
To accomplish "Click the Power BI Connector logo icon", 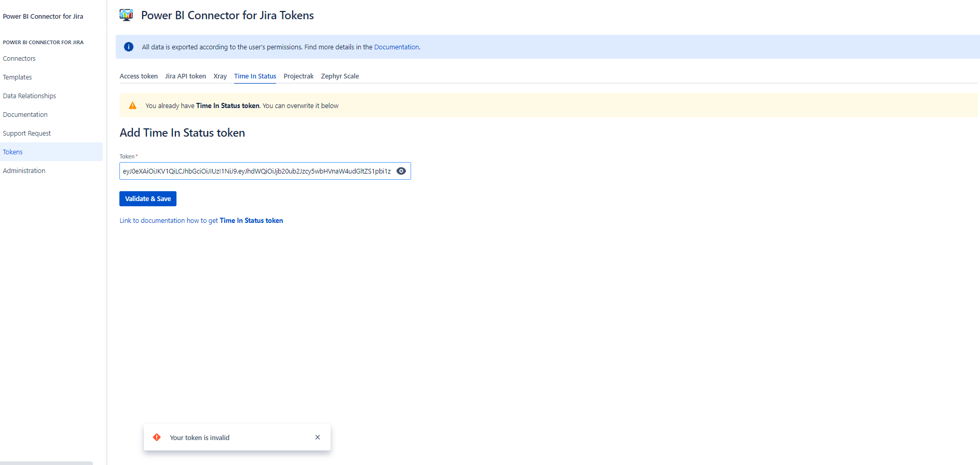I will [126, 15].
